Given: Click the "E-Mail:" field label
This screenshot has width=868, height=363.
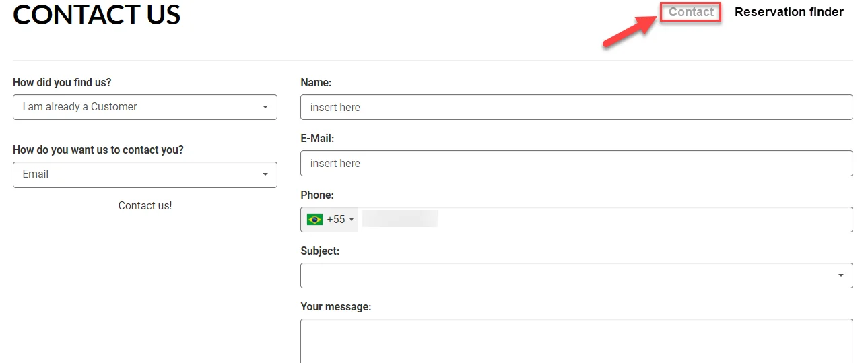Looking at the screenshot, I should (x=317, y=138).
